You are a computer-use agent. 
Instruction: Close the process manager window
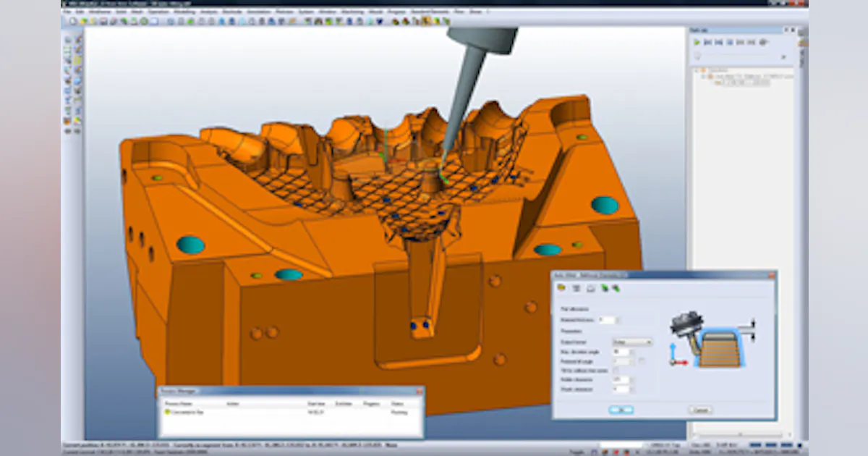point(418,391)
